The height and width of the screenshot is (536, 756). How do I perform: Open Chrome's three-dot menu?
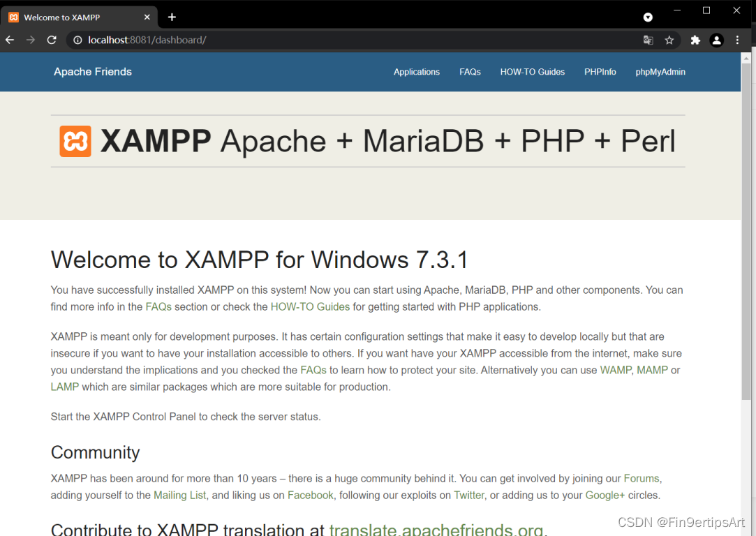(737, 40)
